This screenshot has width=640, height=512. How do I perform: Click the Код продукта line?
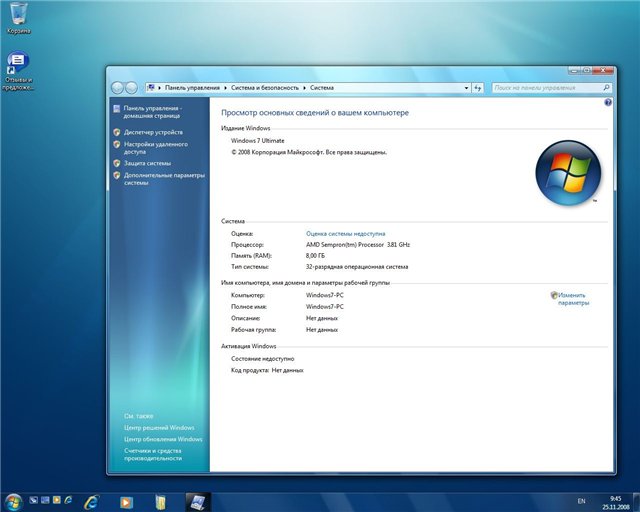267,371
